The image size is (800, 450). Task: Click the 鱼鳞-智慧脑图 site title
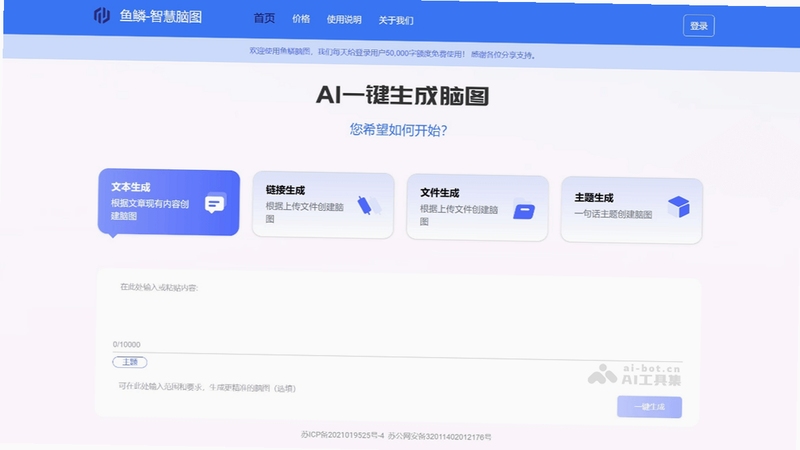(x=161, y=16)
